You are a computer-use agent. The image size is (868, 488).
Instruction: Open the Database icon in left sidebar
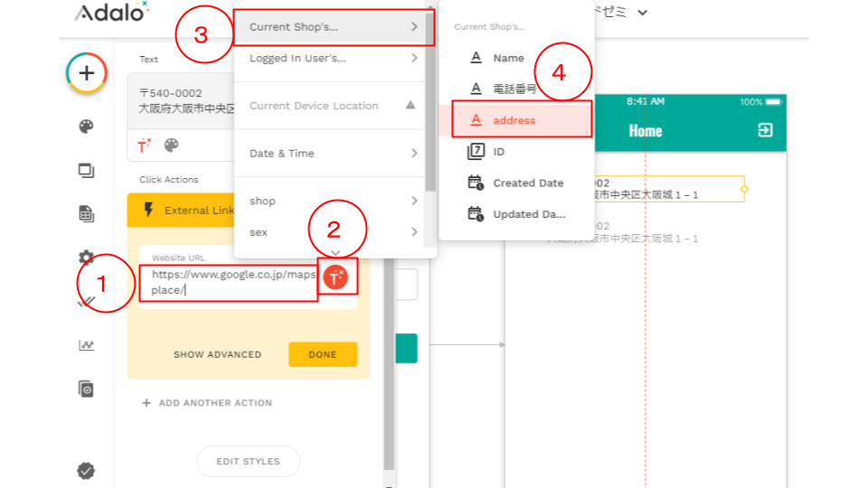coord(87,214)
